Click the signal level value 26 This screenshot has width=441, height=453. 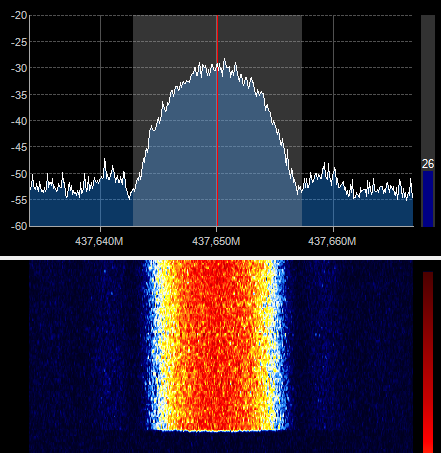[428, 164]
